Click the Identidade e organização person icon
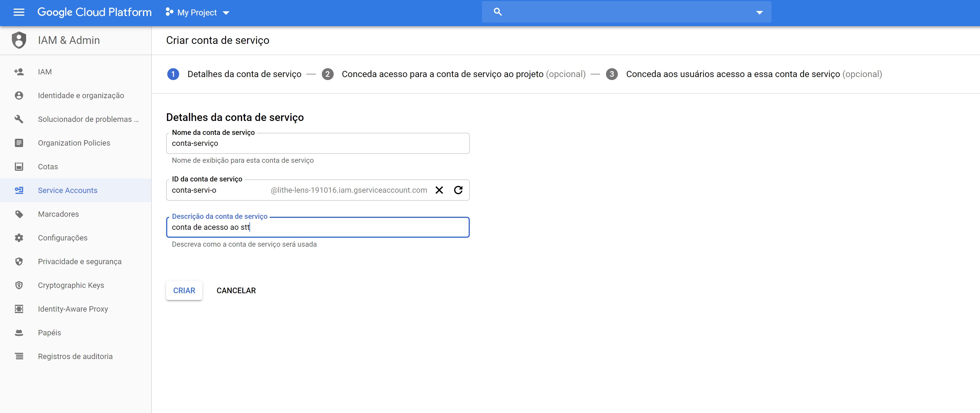Image resolution: width=980 pixels, height=413 pixels. 19,95
